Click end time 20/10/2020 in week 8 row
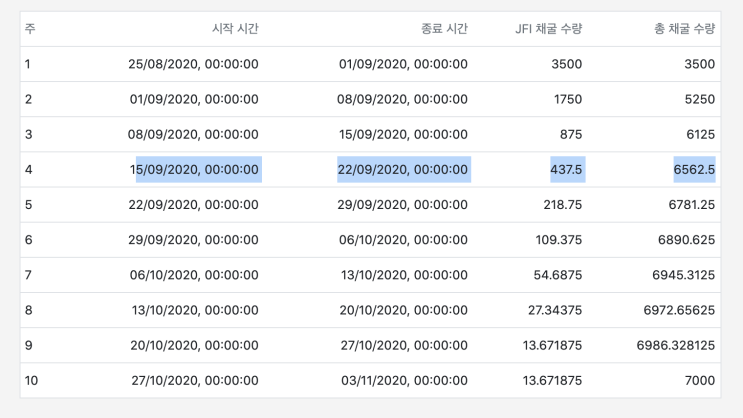The image size is (743, 418). click(x=403, y=310)
